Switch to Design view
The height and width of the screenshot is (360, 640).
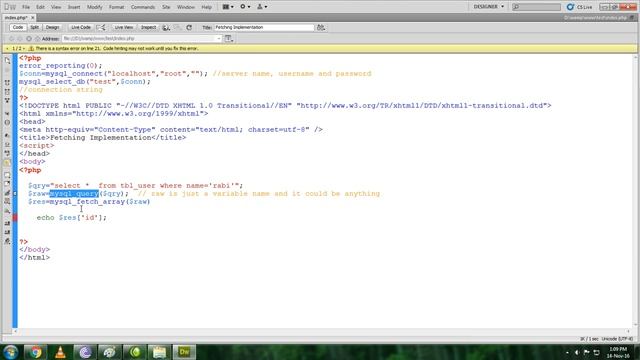tap(52, 27)
